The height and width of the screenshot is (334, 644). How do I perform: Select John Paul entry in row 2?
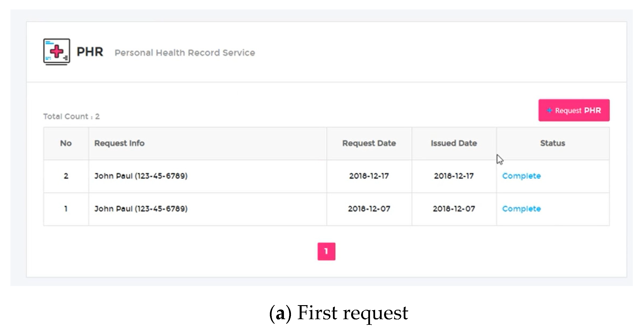click(141, 176)
